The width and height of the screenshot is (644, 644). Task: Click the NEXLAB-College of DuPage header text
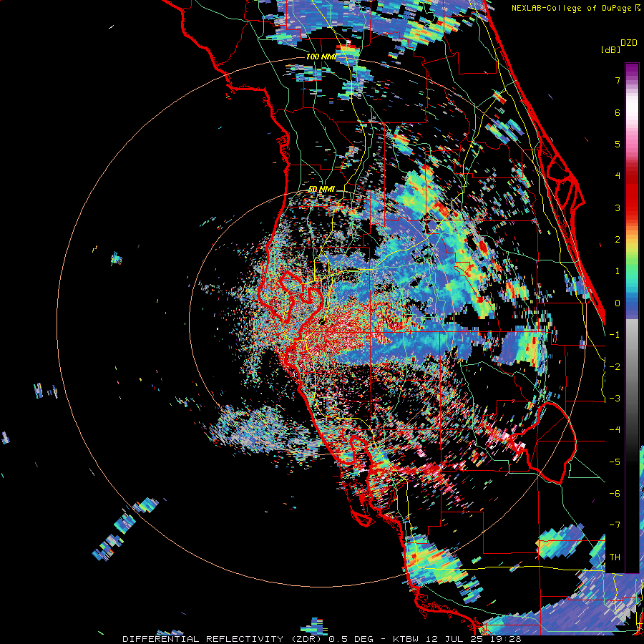pos(571,8)
